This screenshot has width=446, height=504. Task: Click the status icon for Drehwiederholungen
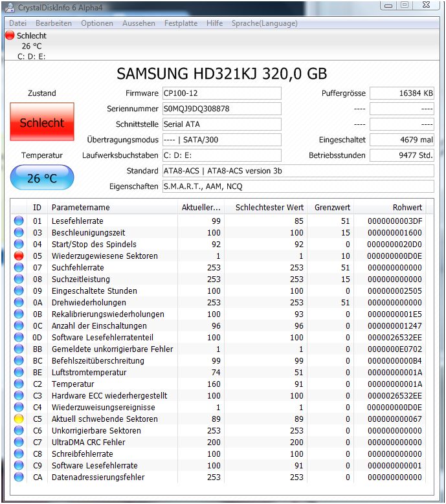point(19,302)
